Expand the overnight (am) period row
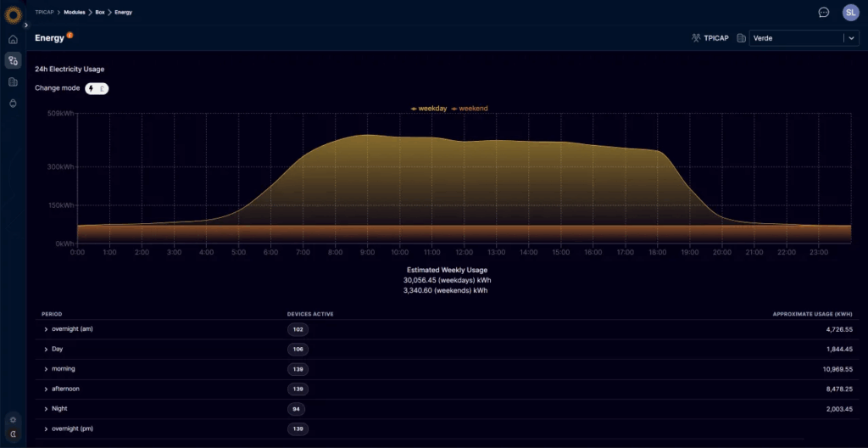Screen dimensions: 868x448 pyautogui.click(x=47, y=329)
